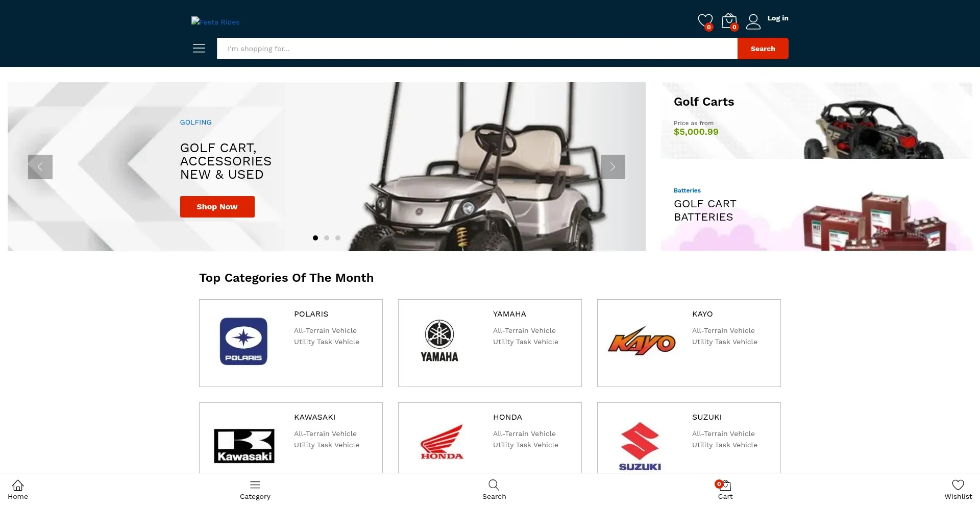Open Kayo All-Terrain Vehicle link

coord(723,330)
